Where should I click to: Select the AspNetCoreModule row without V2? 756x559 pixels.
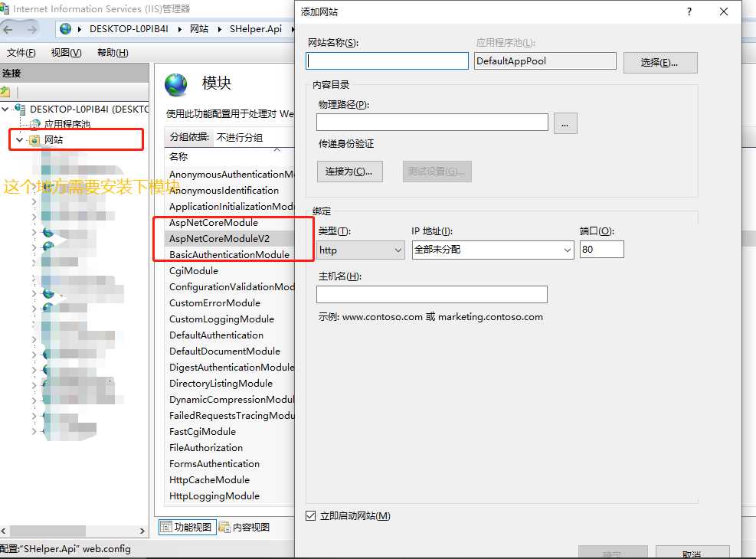[231, 223]
